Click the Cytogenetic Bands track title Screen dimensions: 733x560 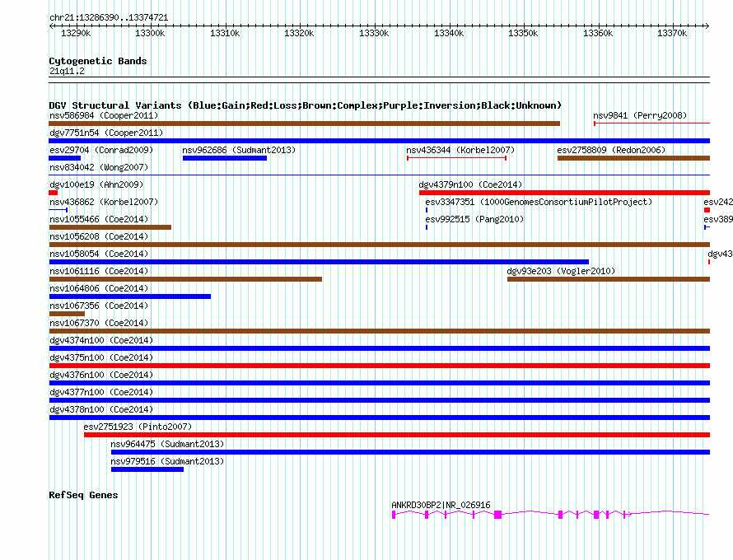[98, 61]
